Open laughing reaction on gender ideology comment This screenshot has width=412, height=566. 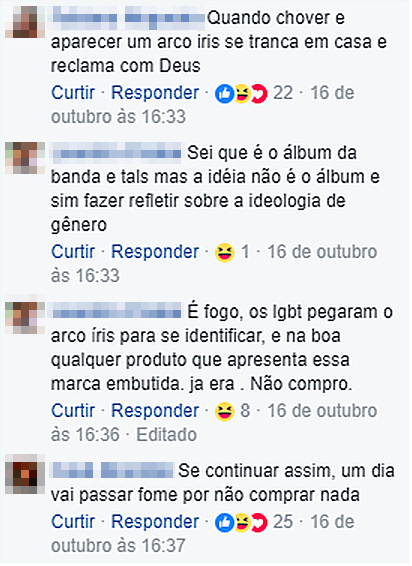(x=225, y=252)
